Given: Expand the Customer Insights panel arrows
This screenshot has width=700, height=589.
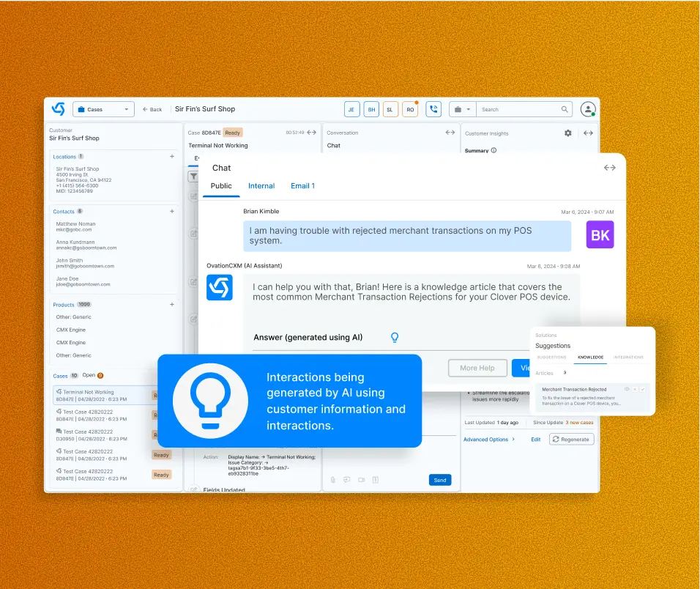Looking at the screenshot, I should [589, 133].
